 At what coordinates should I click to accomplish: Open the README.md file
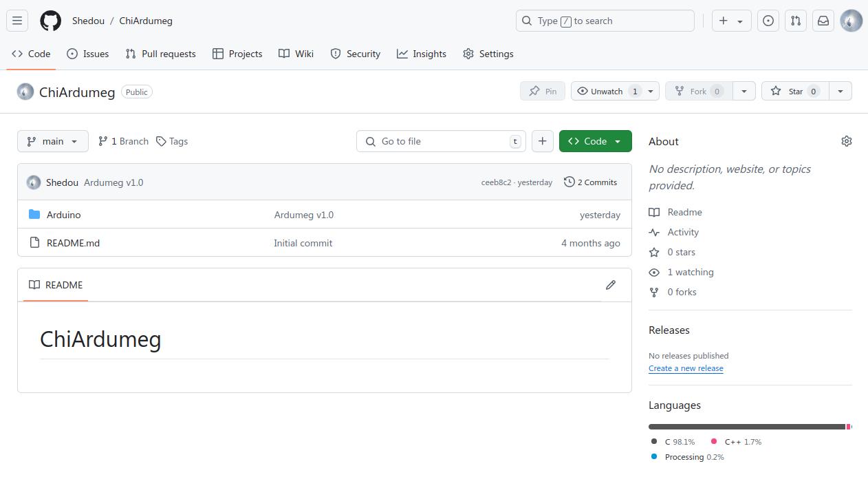point(73,243)
